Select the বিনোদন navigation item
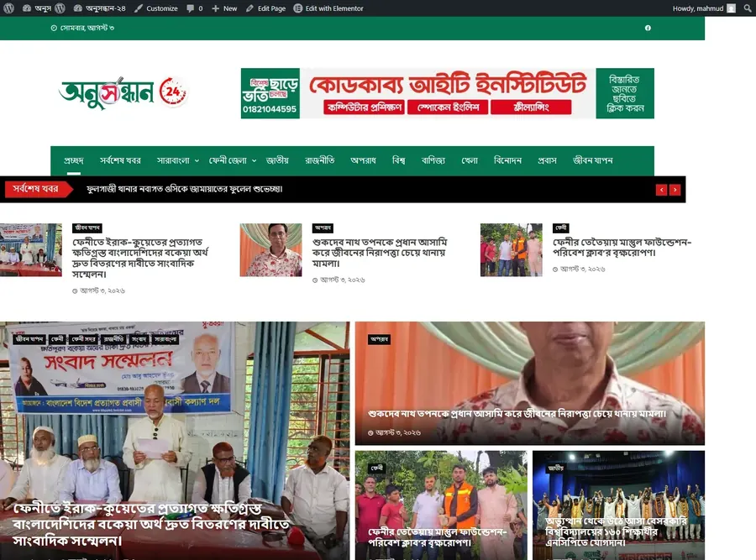Viewport: 756px width, 560px height. [507, 160]
